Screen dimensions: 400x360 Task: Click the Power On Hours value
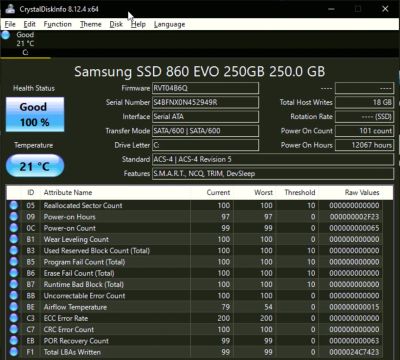pos(364,145)
